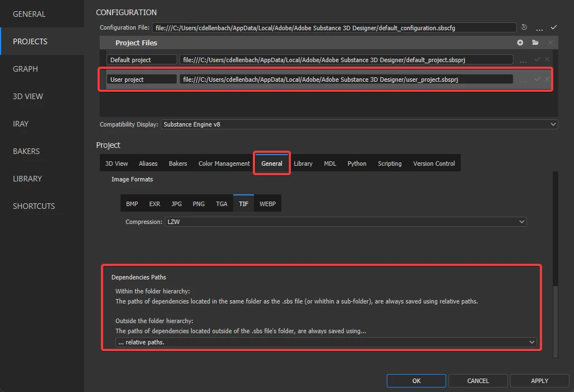Switch to Version Control tab
This screenshot has height=392, width=574.
click(434, 164)
